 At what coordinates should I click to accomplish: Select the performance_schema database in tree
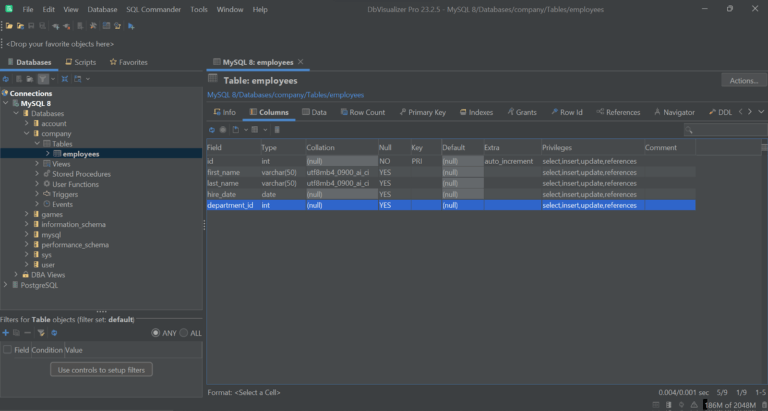(75, 244)
